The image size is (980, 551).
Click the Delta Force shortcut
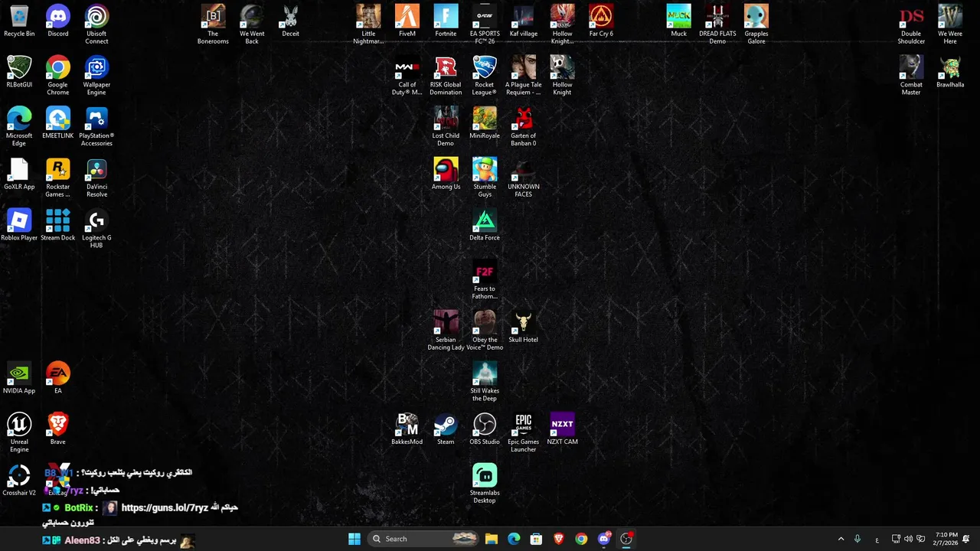(x=485, y=225)
